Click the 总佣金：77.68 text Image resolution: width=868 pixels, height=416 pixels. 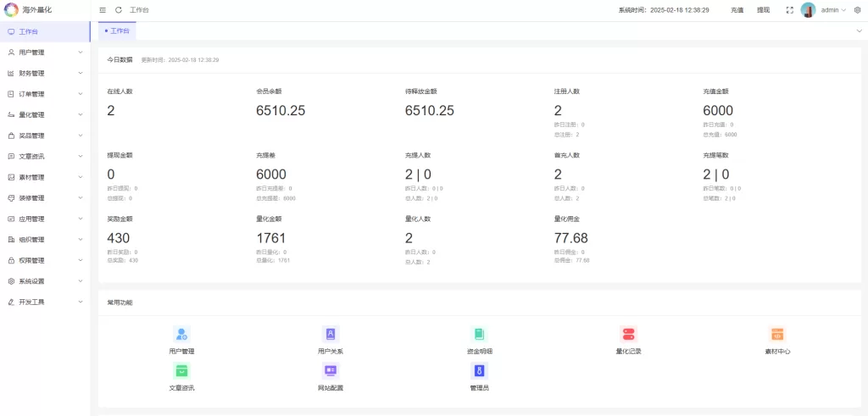[572, 260]
